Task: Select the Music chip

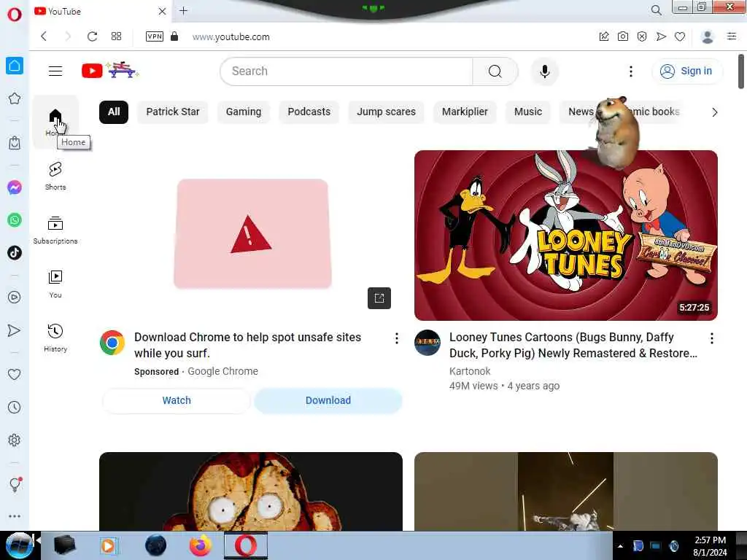Action: click(x=528, y=112)
